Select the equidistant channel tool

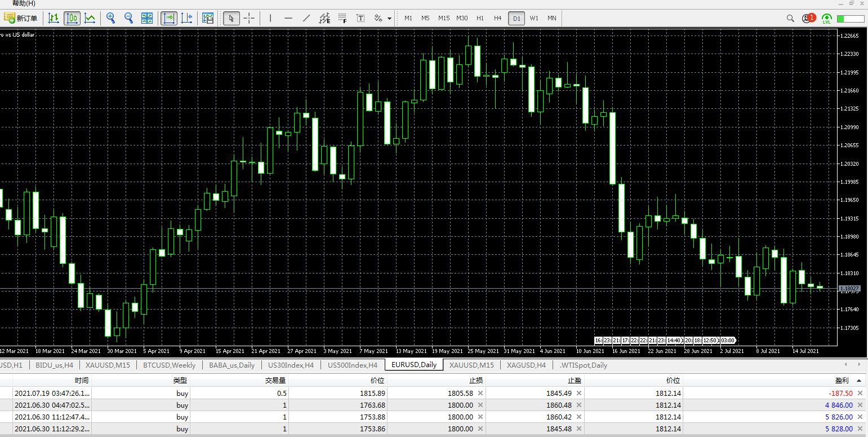[324, 18]
